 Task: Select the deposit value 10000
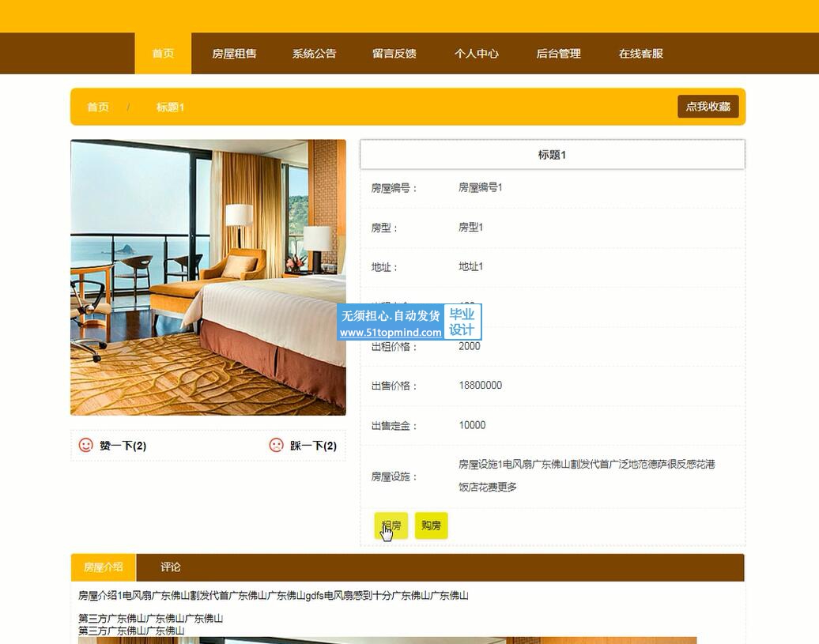pyautogui.click(x=472, y=425)
